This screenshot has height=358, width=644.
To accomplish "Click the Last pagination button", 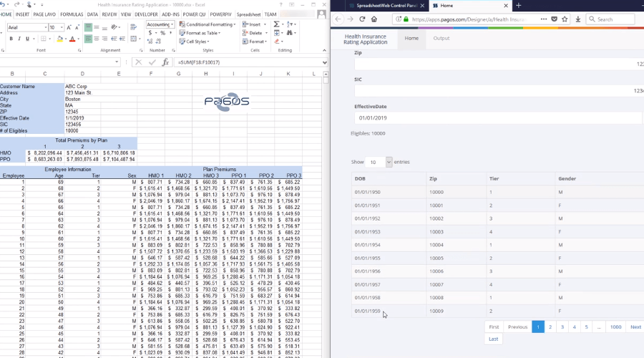I will [493, 339].
